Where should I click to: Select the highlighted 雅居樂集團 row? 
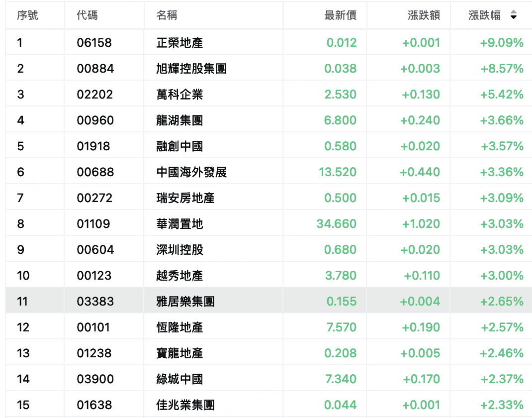(268, 302)
